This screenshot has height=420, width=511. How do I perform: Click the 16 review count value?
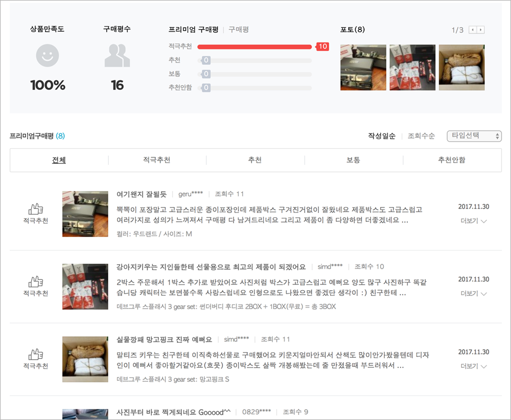click(x=117, y=85)
